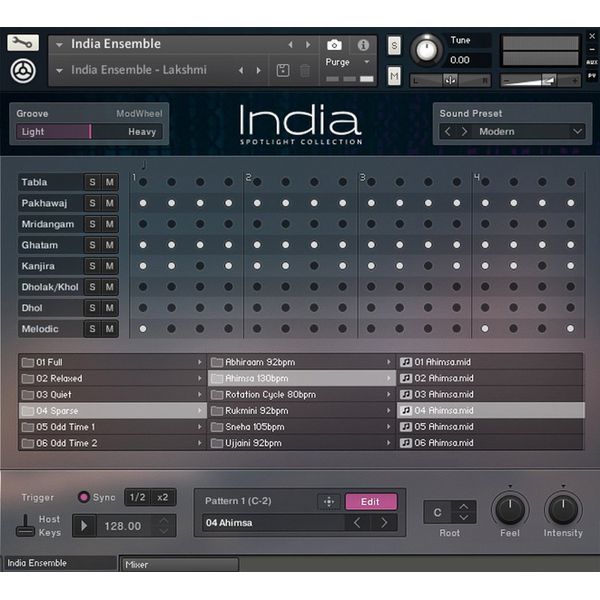Solo the Tabla track
The width and height of the screenshot is (600, 600).
coord(92,182)
